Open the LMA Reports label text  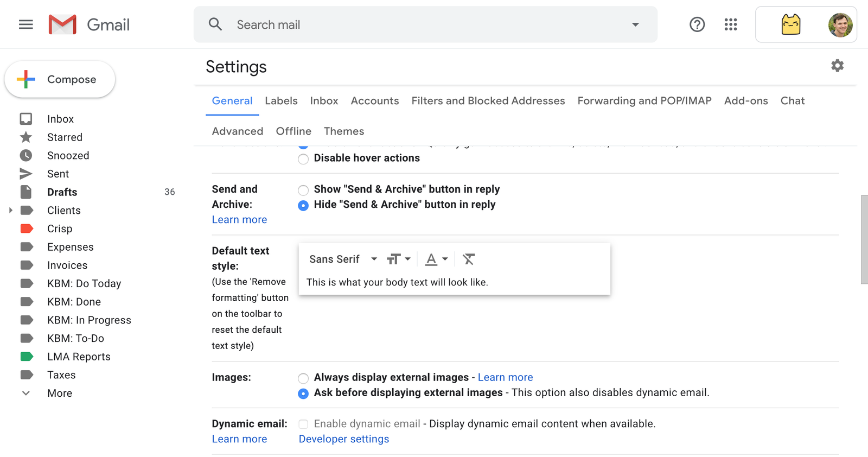coord(79,357)
